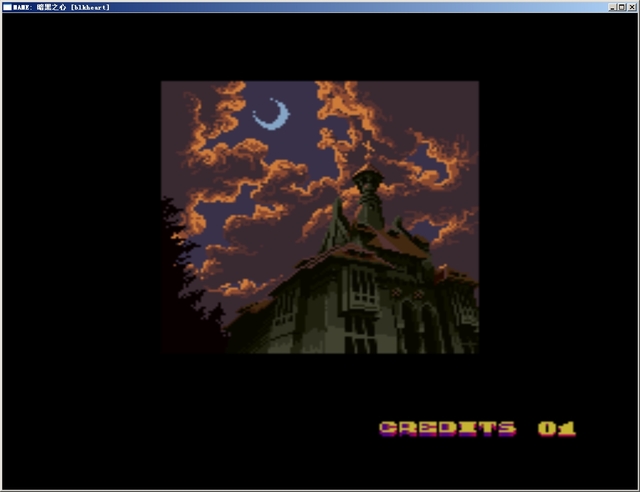The height and width of the screenshot is (492, 640).
Task: Click the MAME blkheart window title text
Action: coord(62,7)
